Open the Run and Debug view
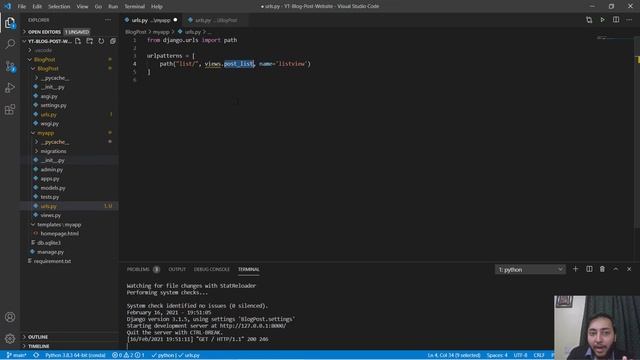Viewport: 640px width, 360px height. coord(10,88)
